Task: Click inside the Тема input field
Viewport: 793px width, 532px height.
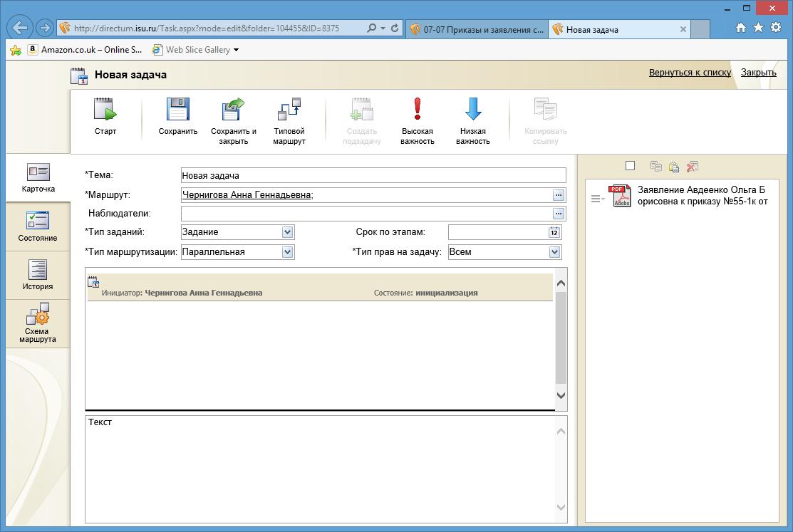Action: click(373, 175)
